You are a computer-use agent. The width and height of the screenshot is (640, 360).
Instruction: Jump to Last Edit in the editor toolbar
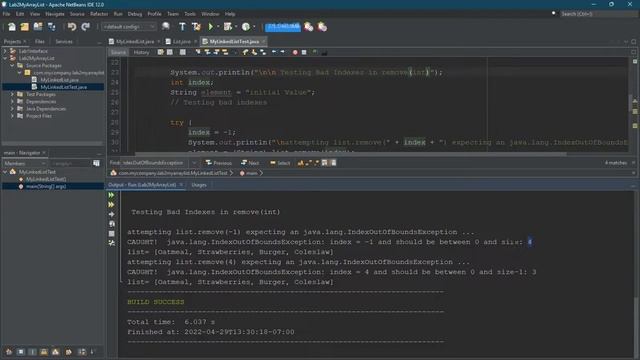coord(161,52)
